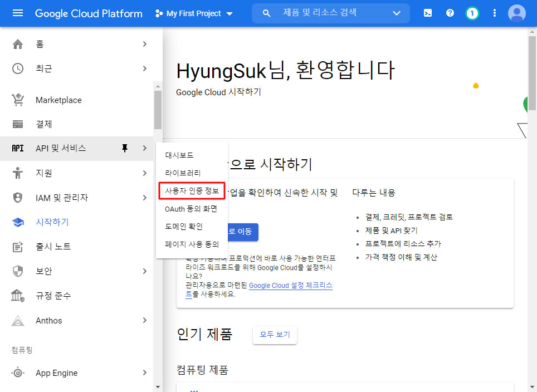Click the billing credit card icon
The image size is (537, 392).
(18, 124)
